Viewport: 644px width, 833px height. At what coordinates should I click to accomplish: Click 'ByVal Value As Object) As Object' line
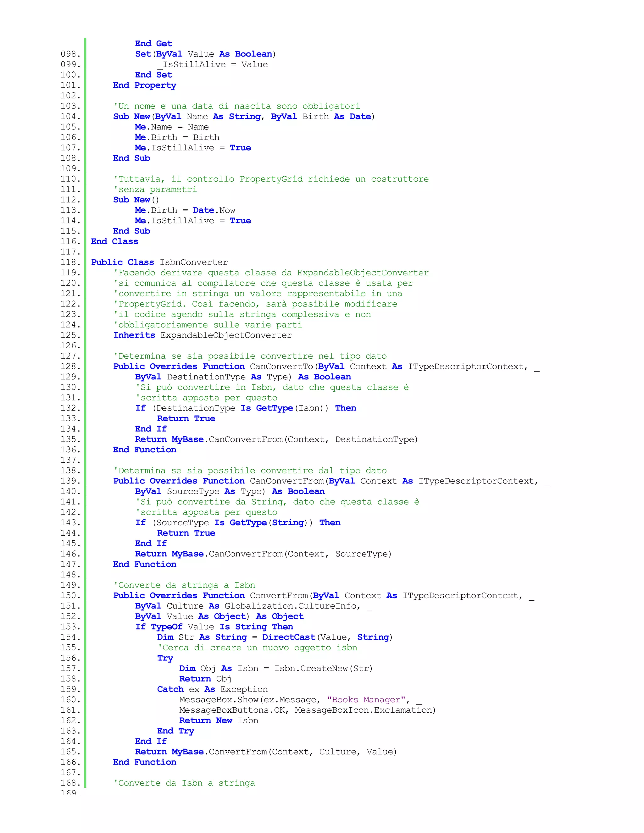[x=219, y=616]
